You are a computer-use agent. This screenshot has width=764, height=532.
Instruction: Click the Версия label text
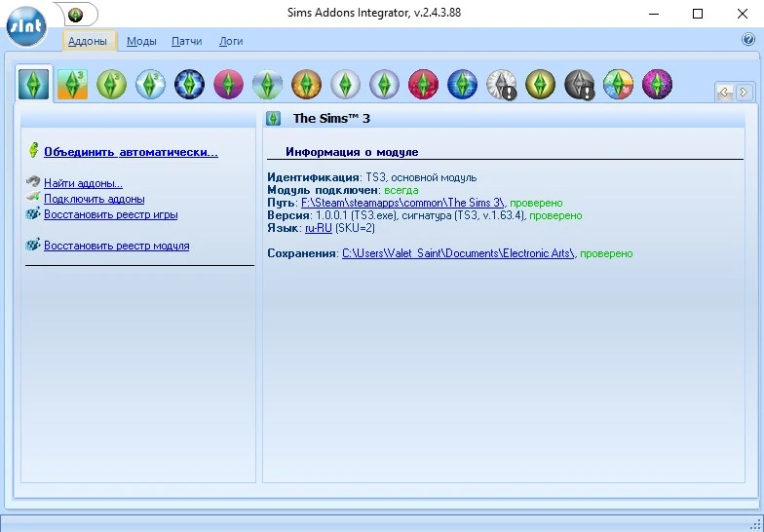point(288,215)
